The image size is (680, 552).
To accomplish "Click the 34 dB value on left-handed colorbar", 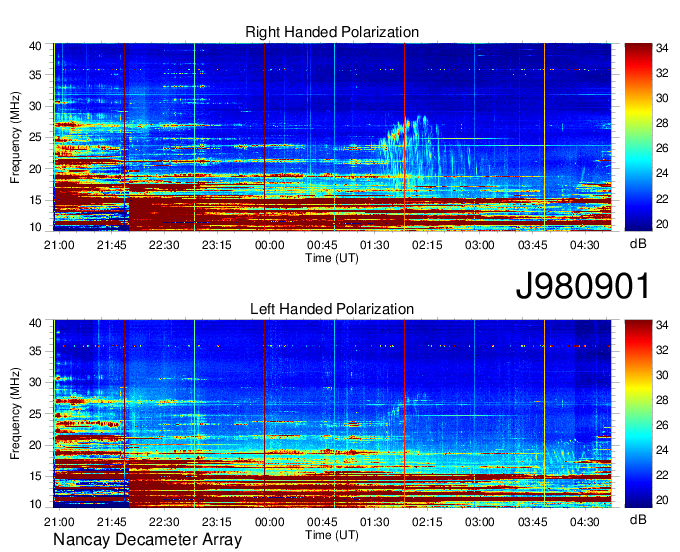I will click(x=662, y=325).
